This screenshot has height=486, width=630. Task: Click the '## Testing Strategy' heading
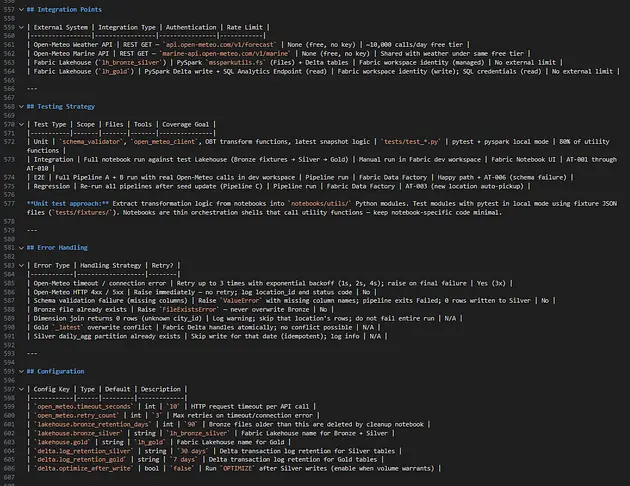point(61,106)
